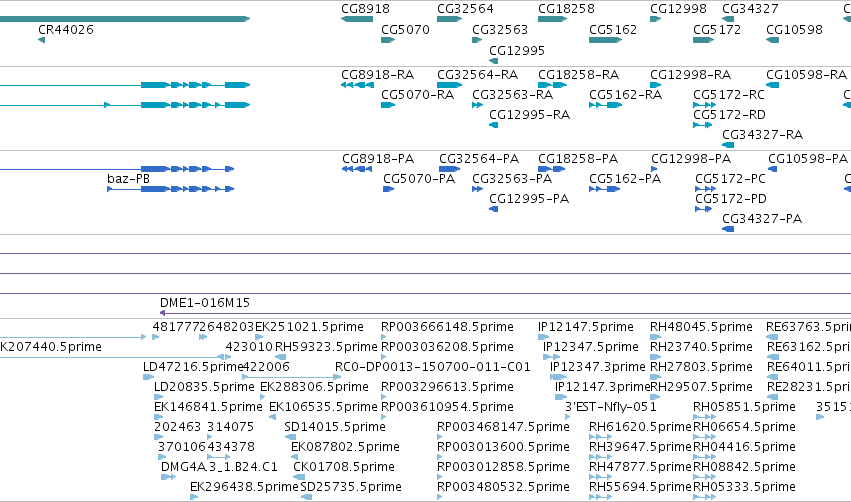Select the CG32564-RA transcript label
The image size is (851, 502).
pos(478,75)
